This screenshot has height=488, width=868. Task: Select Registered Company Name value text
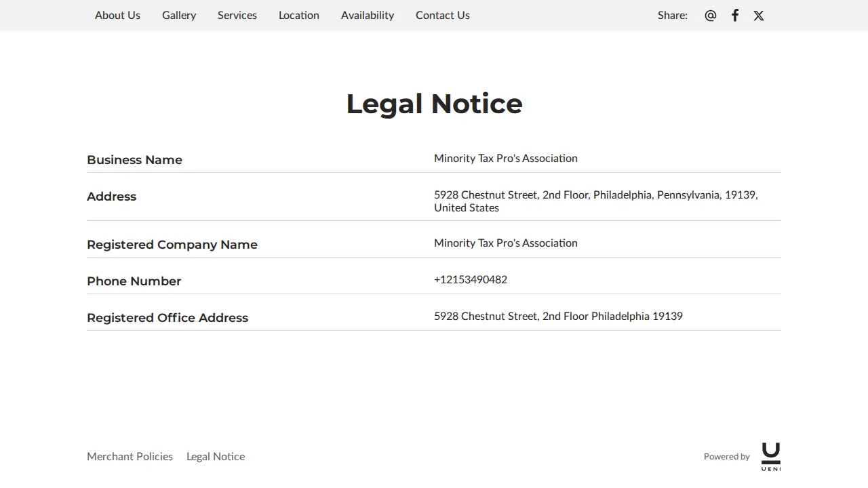[x=506, y=243]
